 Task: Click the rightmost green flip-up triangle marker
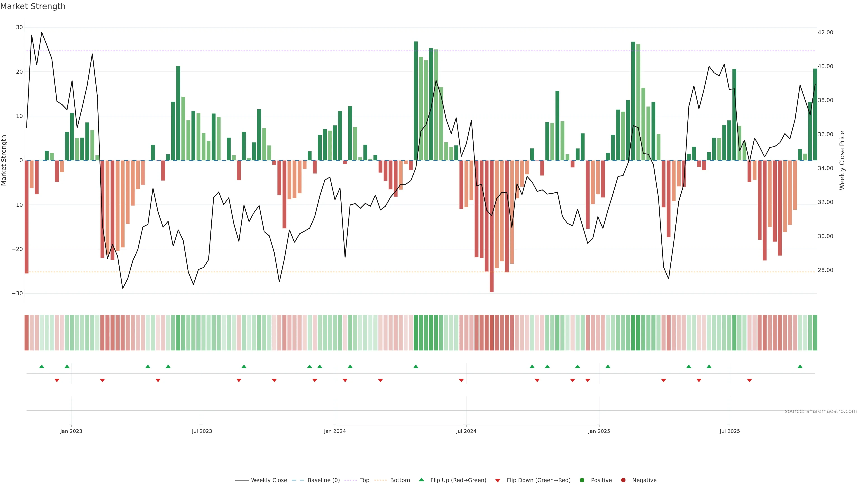pyautogui.click(x=800, y=366)
